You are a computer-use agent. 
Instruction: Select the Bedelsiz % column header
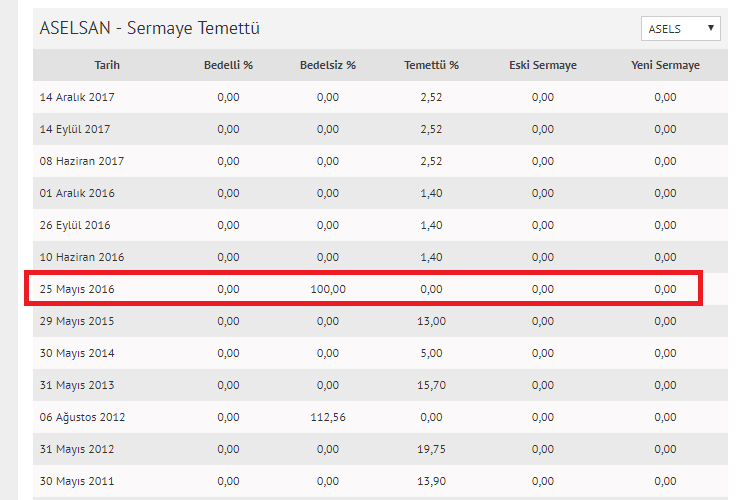coord(328,65)
